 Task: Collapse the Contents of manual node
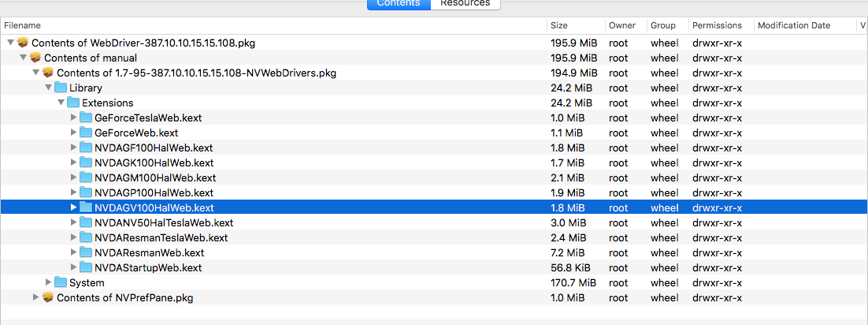[24, 58]
